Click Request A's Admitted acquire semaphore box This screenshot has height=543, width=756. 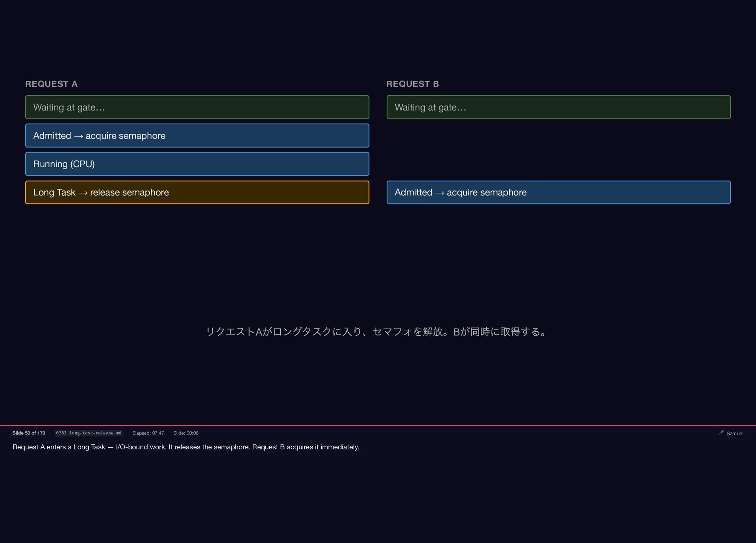pyautogui.click(x=197, y=135)
